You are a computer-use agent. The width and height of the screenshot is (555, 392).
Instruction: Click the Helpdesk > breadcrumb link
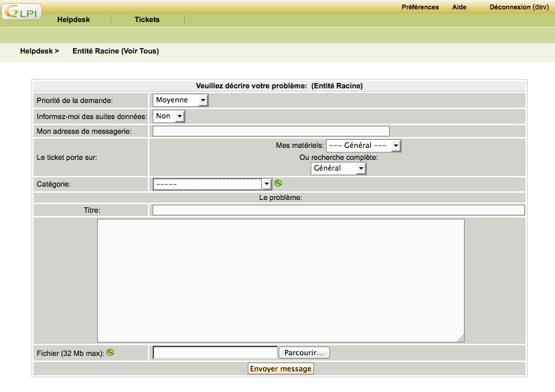coord(39,51)
